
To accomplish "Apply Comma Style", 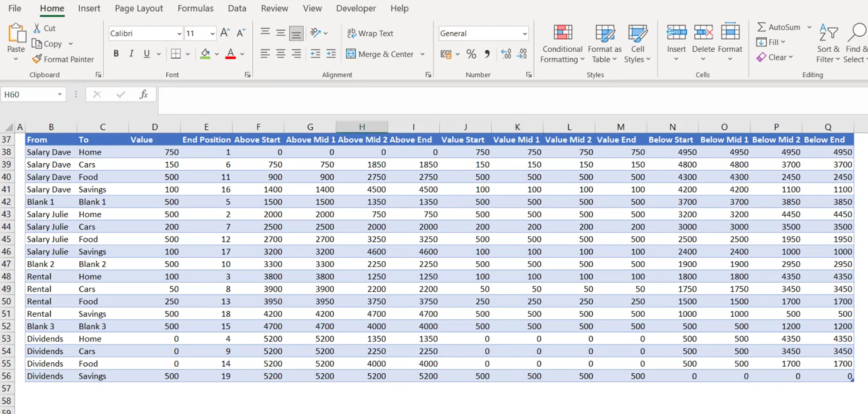I will point(487,54).
